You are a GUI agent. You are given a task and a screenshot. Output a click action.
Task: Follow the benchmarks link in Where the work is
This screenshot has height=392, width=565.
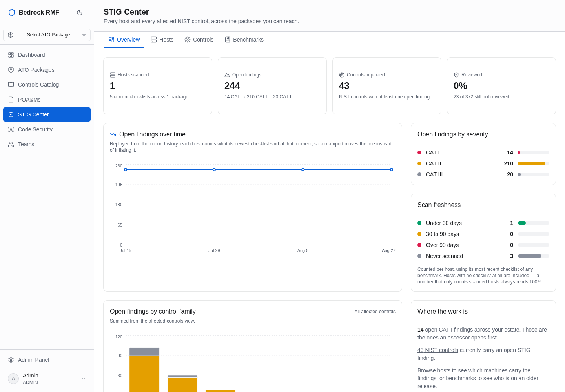click(x=461, y=378)
